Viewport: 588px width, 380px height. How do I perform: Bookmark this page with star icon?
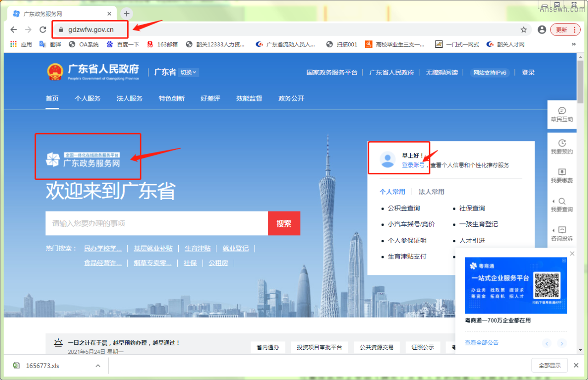click(523, 30)
